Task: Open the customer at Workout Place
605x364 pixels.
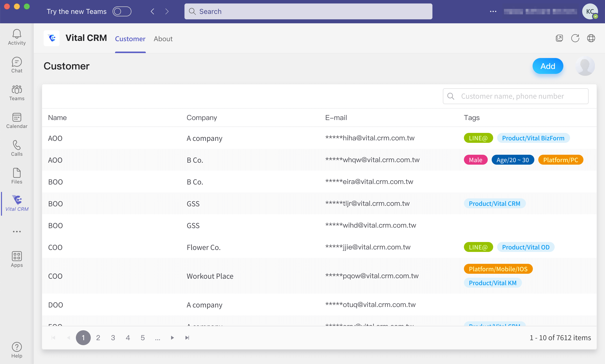Action: click(319, 276)
